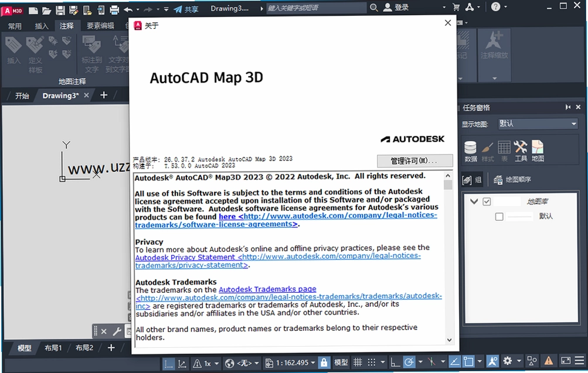Open the Help dropdown arrow
This screenshot has height=373, width=588.
[505, 7]
